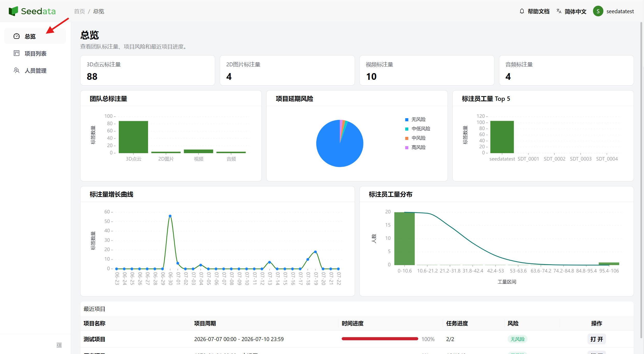Click 总览 breadcrumb text
The width and height of the screenshot is (644, 354).
(x=99, y=11)
